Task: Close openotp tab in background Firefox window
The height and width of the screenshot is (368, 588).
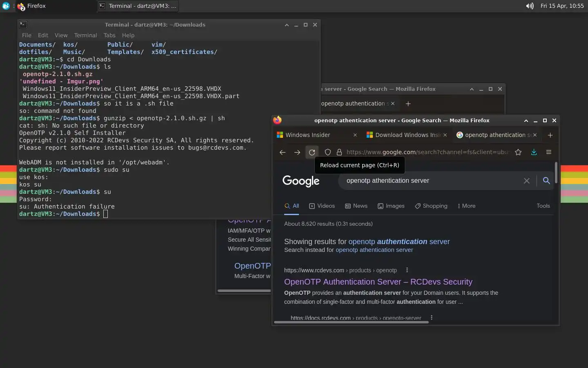Action: 393,103
